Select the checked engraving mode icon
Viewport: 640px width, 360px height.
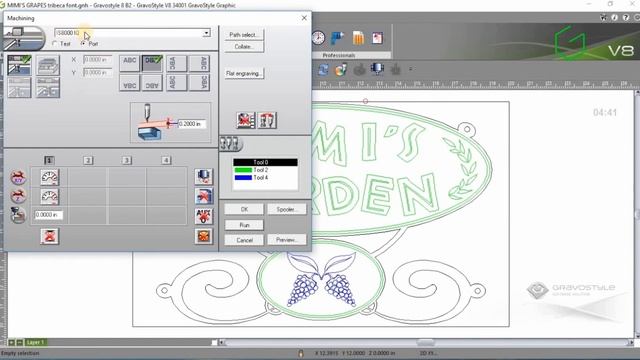(x=19, y=65)
